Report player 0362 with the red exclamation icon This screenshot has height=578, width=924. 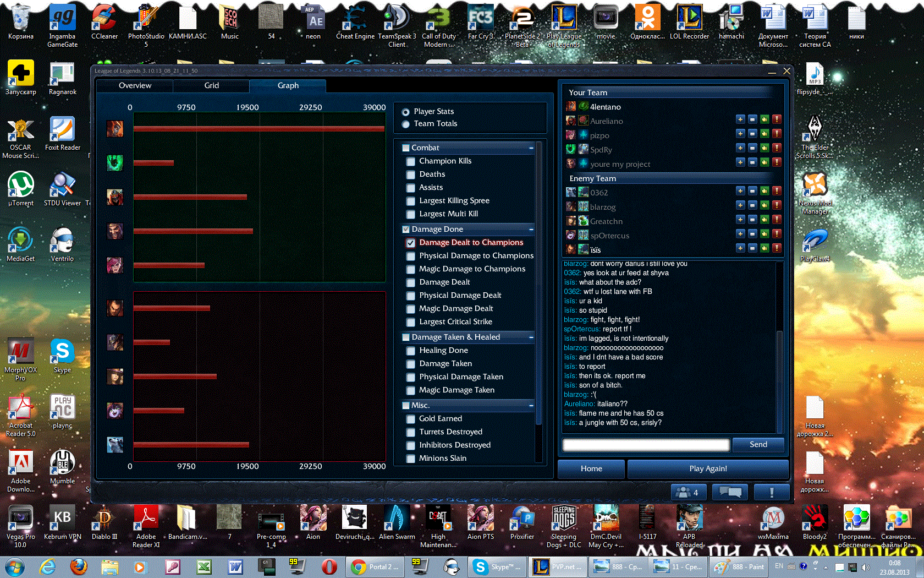[x=777, y=190]
